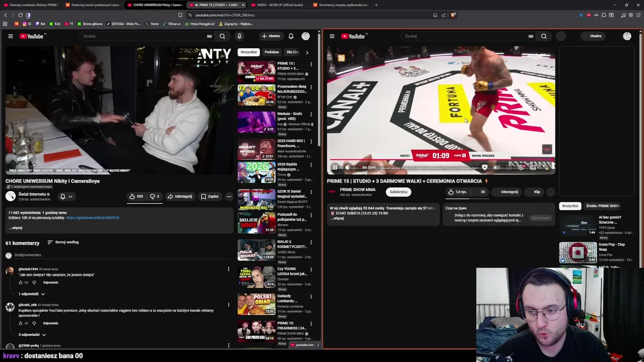
Task: Dislike the CHORE UNIWERSUM video
Action: (x=154, y=197)
